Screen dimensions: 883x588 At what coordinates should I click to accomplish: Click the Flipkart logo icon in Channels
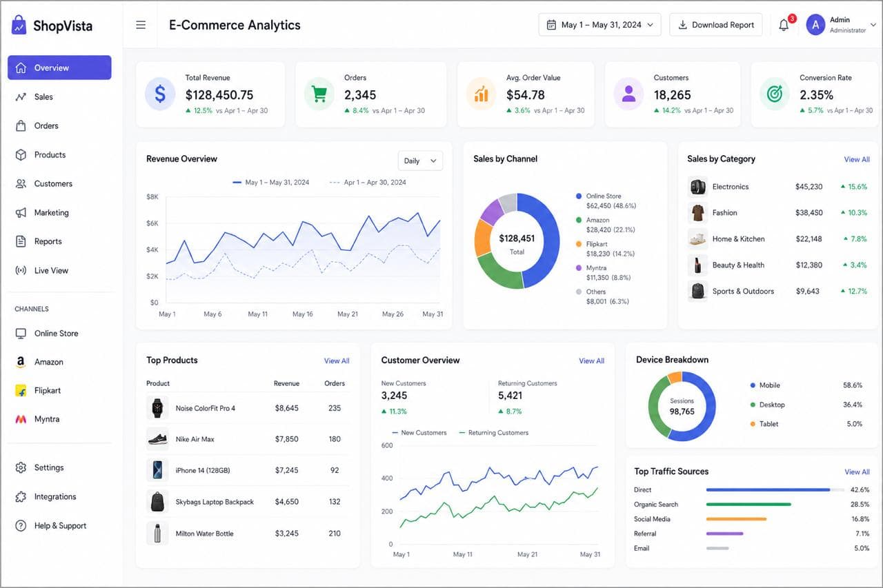coord(21,390)
